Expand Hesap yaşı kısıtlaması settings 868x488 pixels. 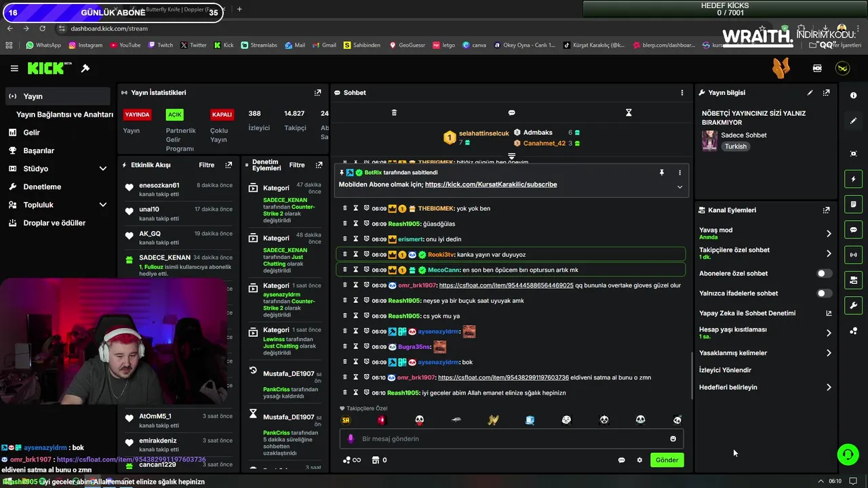829,333
